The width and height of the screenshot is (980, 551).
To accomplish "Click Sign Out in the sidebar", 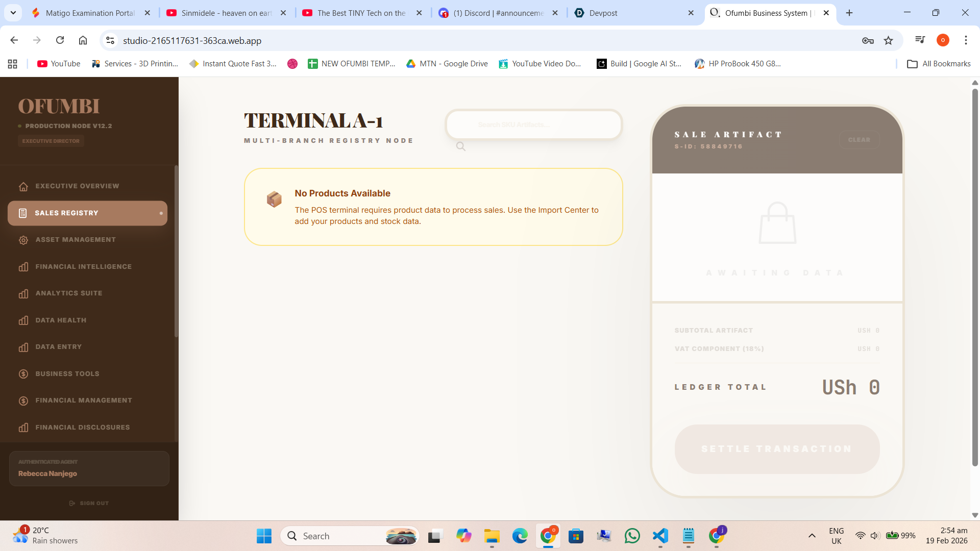I will (x=89, y=503).
